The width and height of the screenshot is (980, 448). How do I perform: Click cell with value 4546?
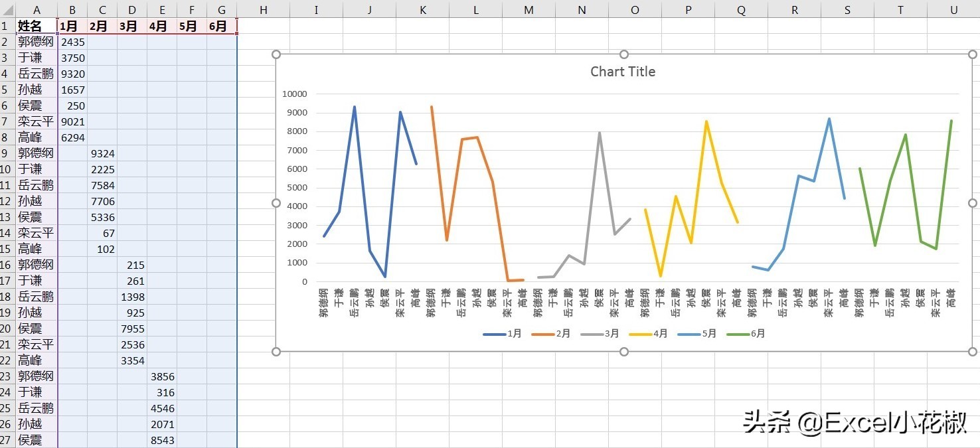(x=162, y=408)
